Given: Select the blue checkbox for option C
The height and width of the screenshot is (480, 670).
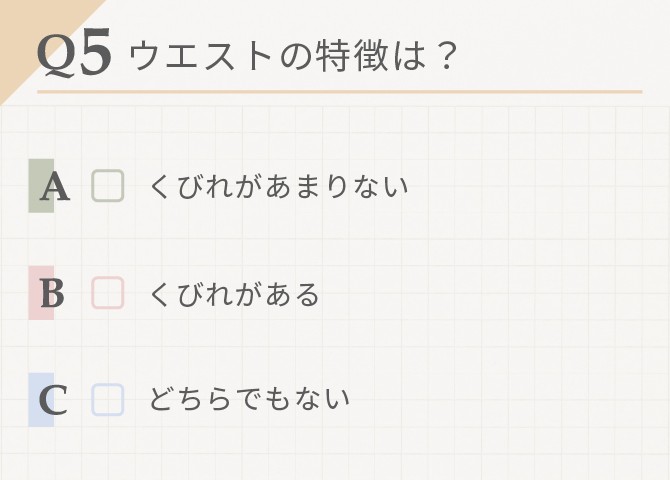Looking at the screenshot, I should pos(108,400).
